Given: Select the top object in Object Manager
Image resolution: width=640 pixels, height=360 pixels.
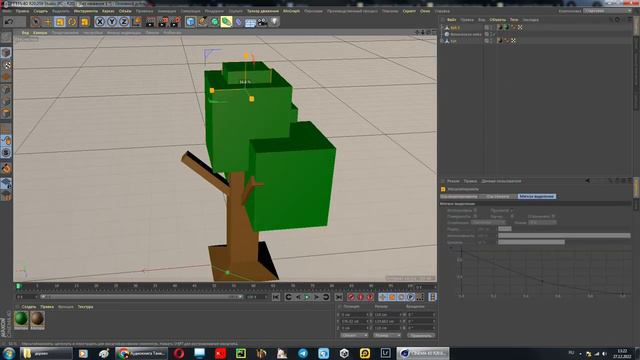Looking at the screenshot, I should (x=455, y=28).
